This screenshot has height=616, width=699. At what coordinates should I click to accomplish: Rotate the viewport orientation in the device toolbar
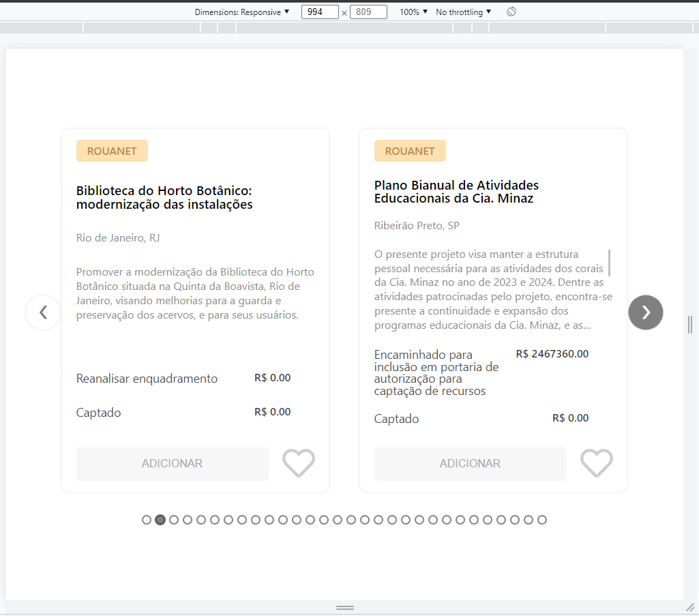click(x=511, y=12)
